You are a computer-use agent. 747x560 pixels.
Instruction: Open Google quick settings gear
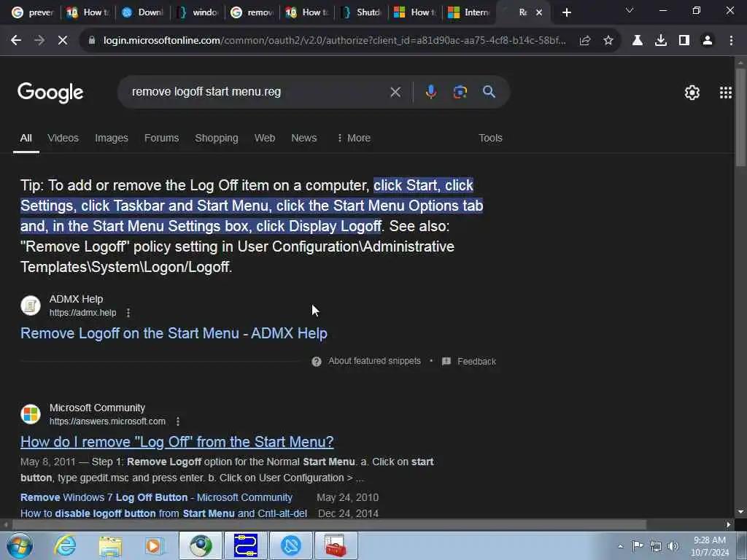click(692, 93)
